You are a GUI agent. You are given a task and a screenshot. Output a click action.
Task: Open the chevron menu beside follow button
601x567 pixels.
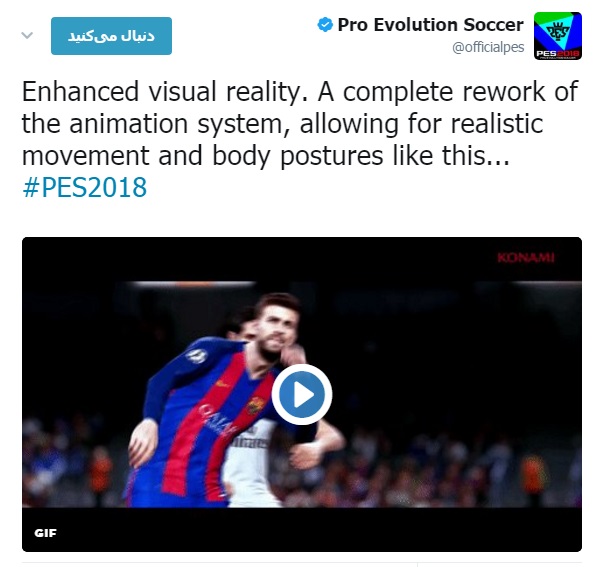(x=27, y=36)
